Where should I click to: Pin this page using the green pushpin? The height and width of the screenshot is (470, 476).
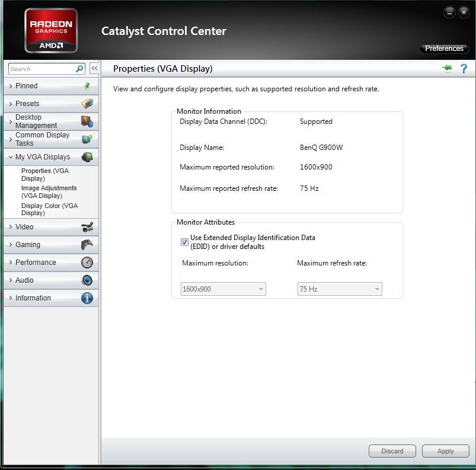(x=447, y=69)
